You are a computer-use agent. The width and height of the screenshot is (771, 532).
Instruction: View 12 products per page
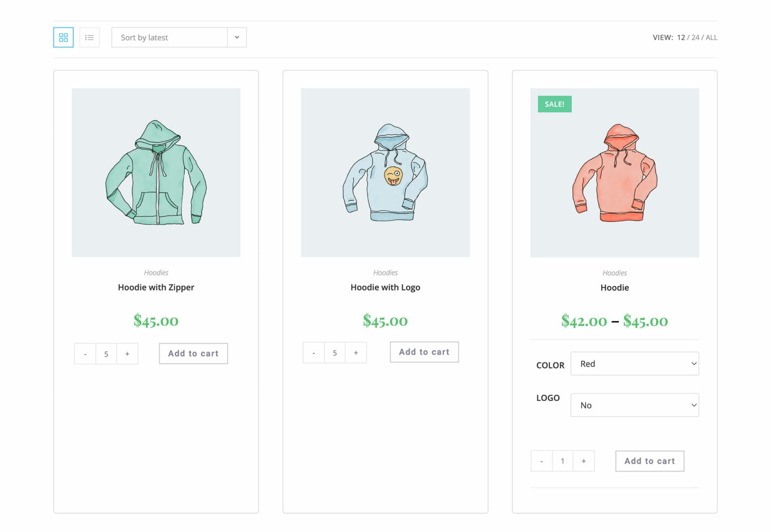tap(681, 37)
